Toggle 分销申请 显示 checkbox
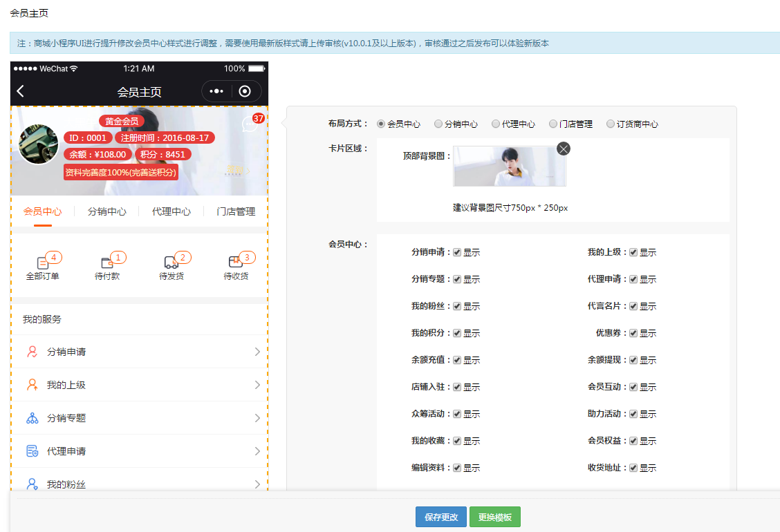The height and width of the screenshot is (532, 780). point(457,253)
